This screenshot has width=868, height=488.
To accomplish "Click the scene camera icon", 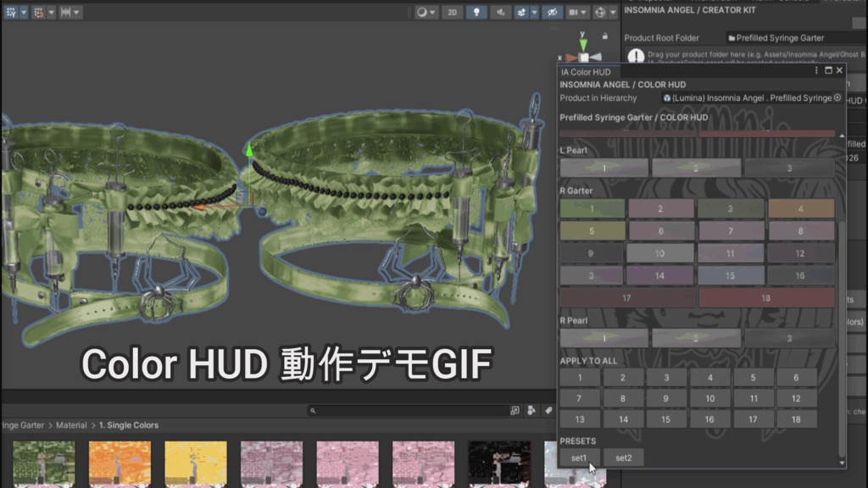I will [x=574, y=12].
